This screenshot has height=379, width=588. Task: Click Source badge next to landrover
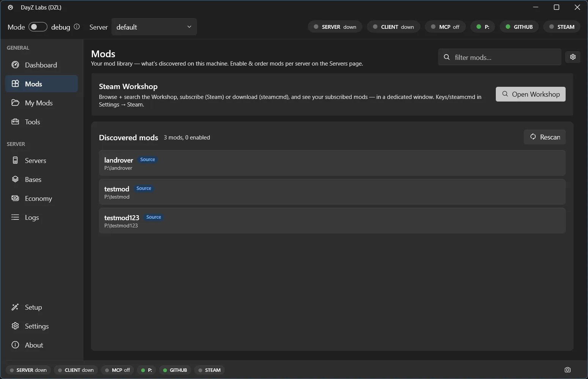pos(148,160)
